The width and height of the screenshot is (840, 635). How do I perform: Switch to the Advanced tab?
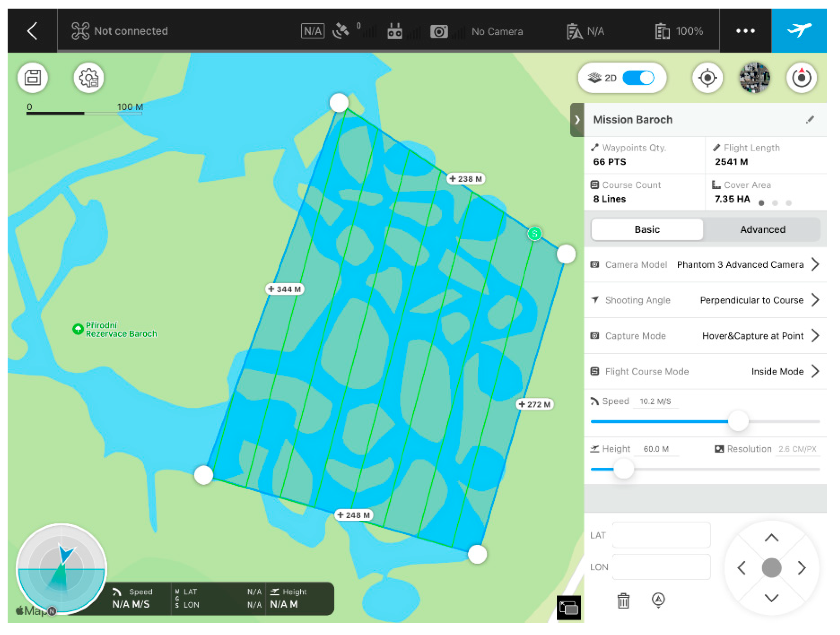[x=763, y=230]
